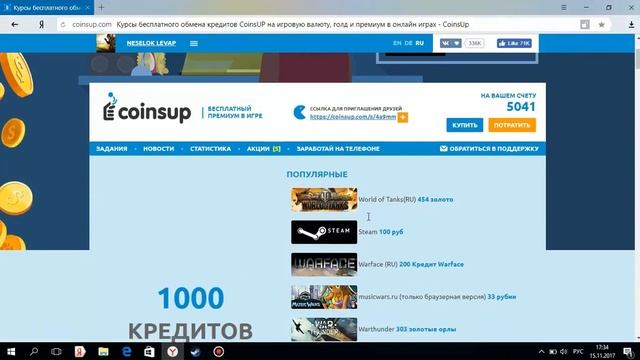
Task: Open World of Tanks(RU) 454 золото link
Action: (x=406, y=200)
